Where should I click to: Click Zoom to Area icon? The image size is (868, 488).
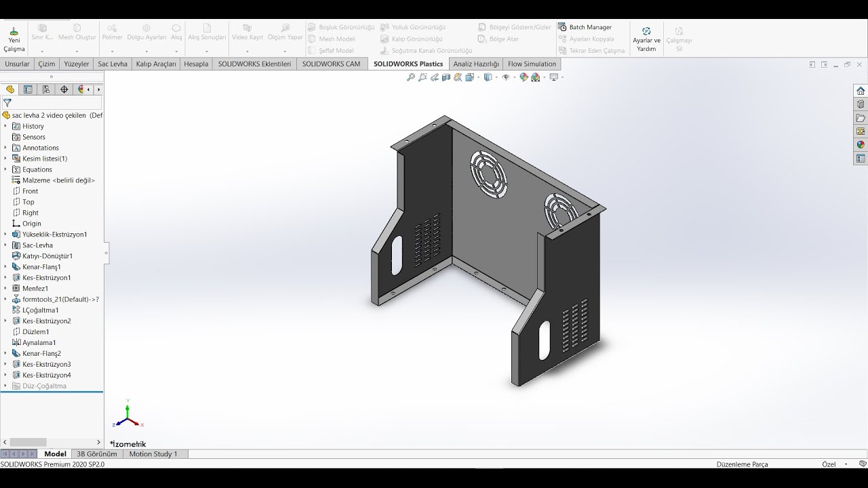pos(422,77)
